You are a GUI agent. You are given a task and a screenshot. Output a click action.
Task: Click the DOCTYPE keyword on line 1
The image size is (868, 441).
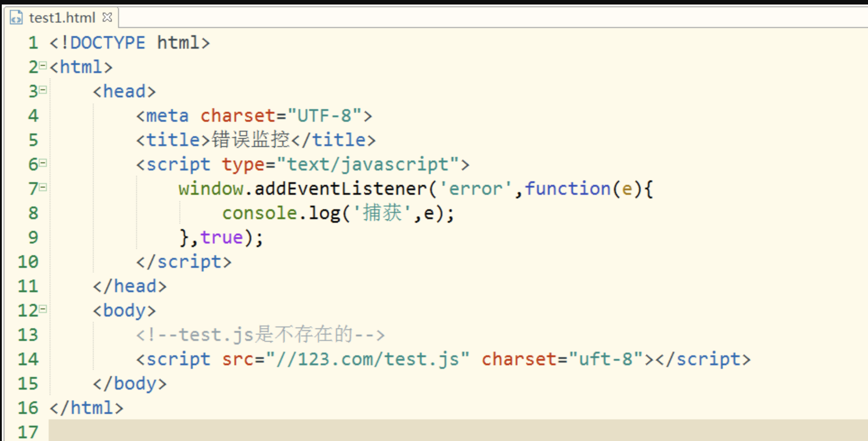(x=108, y=43)
